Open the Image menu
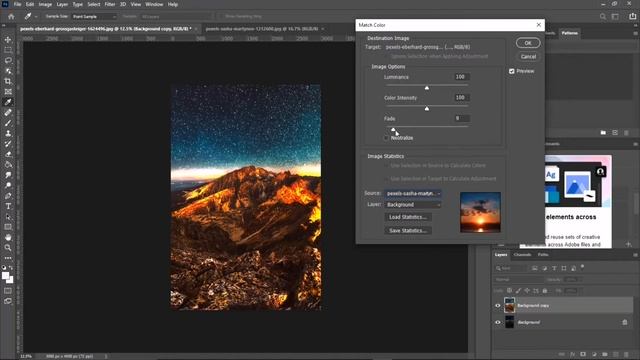 (x=45, y=4)
